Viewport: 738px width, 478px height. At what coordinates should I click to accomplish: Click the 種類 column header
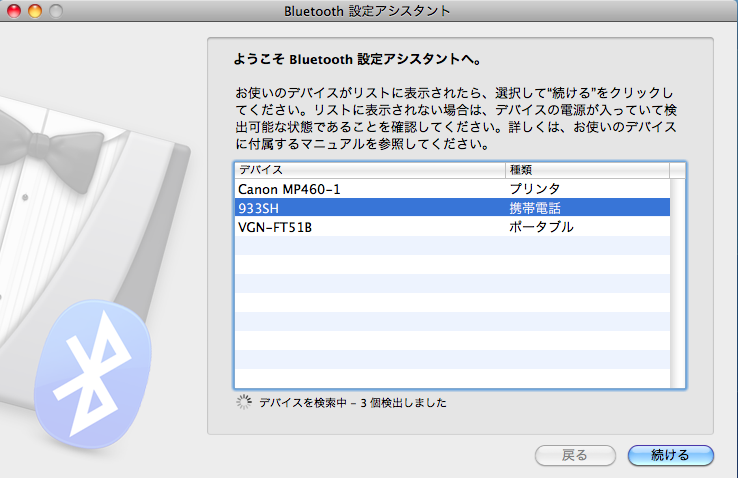coord(587,170)
